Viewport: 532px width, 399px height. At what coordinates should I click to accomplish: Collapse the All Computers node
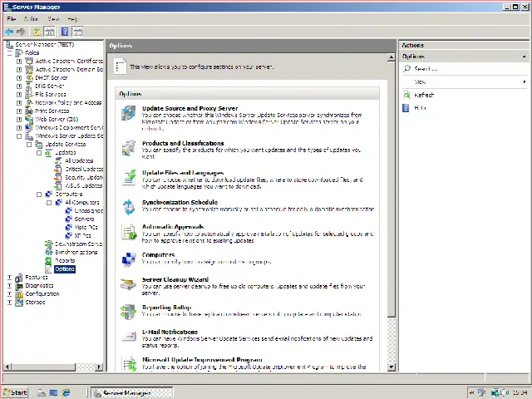(x=49, y=203)
